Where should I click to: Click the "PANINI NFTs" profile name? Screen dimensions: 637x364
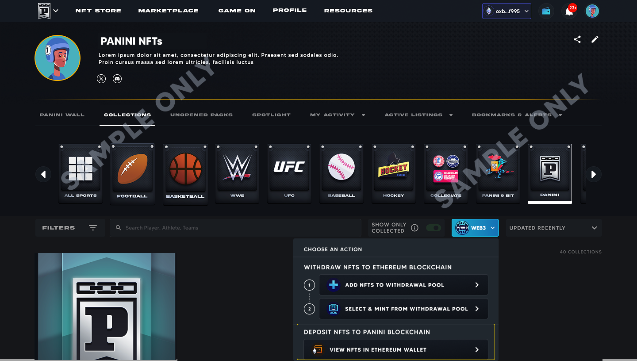(131, 41)
